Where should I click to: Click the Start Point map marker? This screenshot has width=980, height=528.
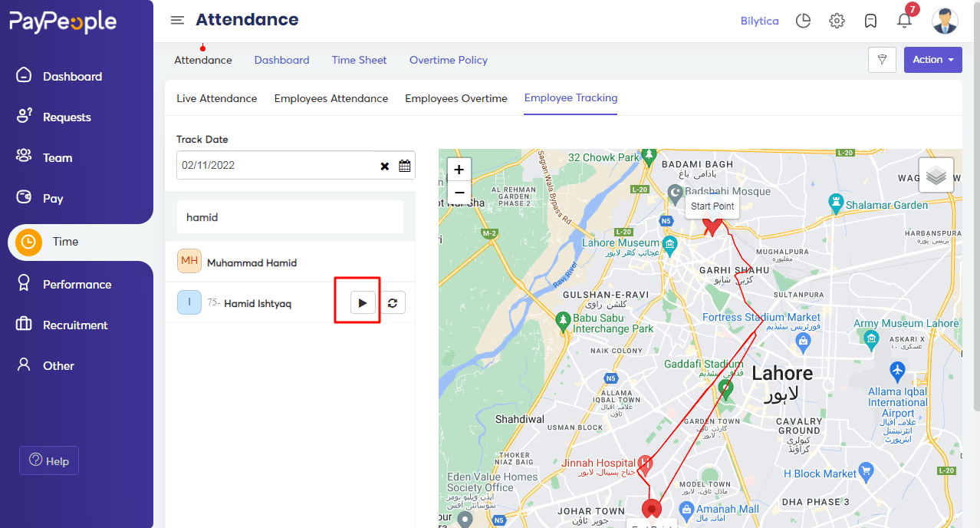[712, 226]
